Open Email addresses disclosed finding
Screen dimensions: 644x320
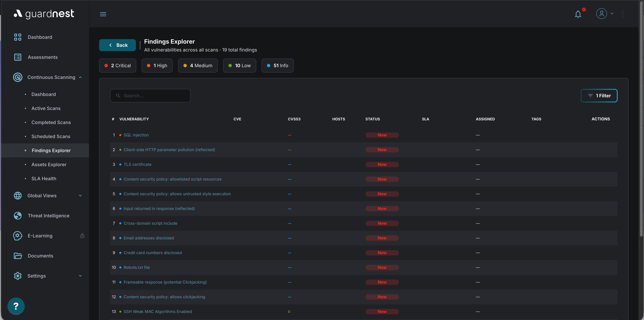[148, 238]
